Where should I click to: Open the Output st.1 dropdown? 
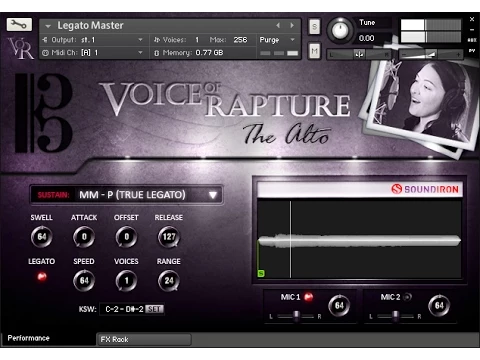pyautogui.click(x=93, y=40)
